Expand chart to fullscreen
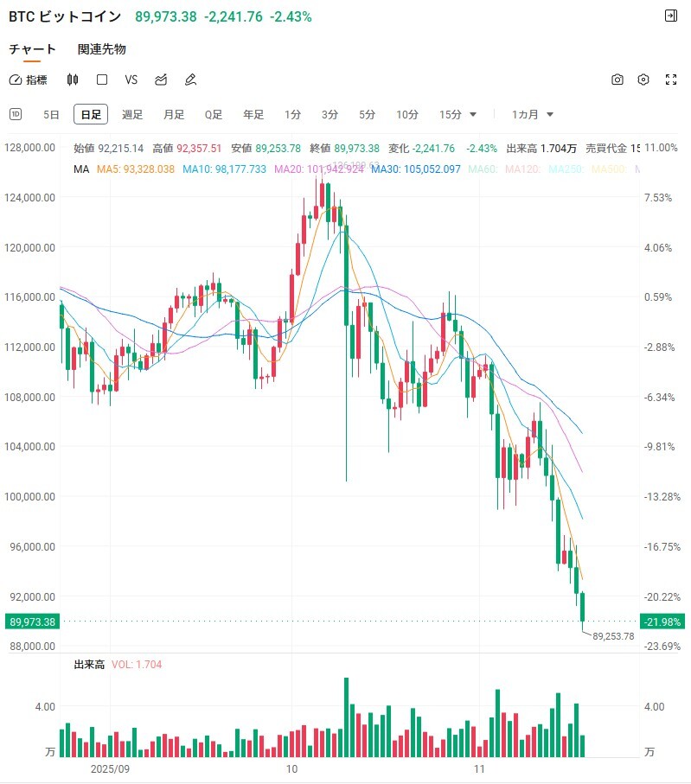Screen dimensions: 691x784 tap(671, 80)
